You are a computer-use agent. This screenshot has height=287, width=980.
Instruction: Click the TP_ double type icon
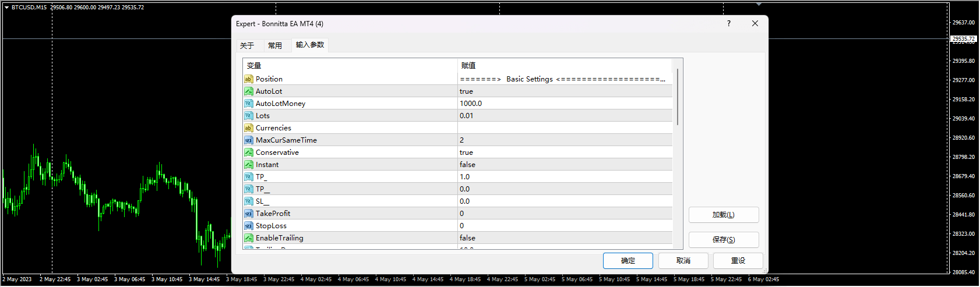coord(249,177)
